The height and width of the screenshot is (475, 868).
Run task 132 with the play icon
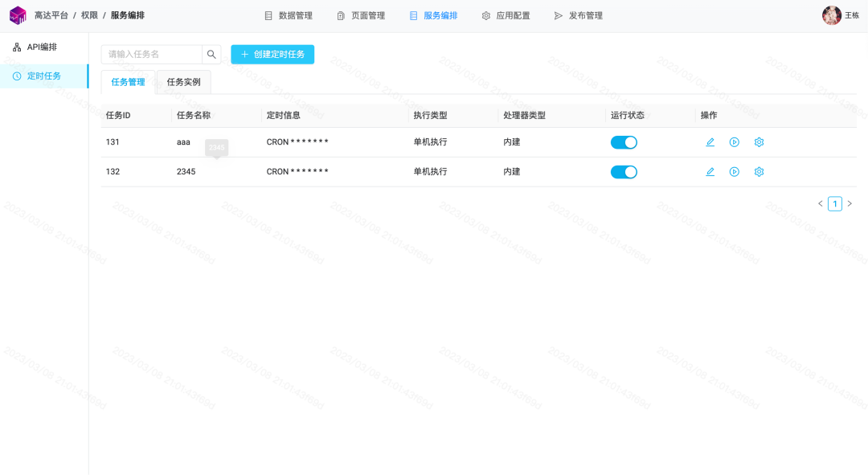click(x=735, y=172)
